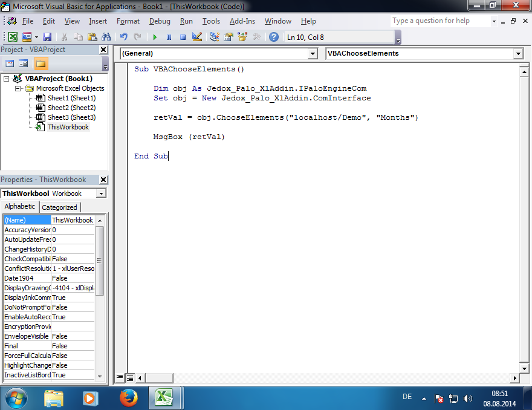Viewport: 532px width, 410px height.
Task: Click the Insert UserForm toolbar icon
Action: pyautogui.click(x=27, y=37)
